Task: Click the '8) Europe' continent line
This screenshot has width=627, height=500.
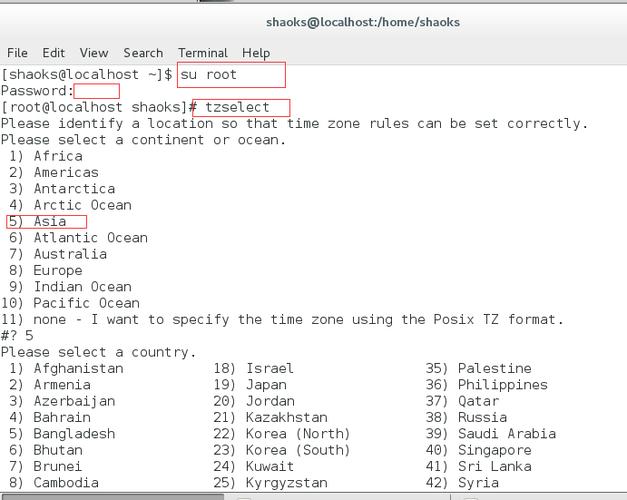Action: click(x=46, y=271)
